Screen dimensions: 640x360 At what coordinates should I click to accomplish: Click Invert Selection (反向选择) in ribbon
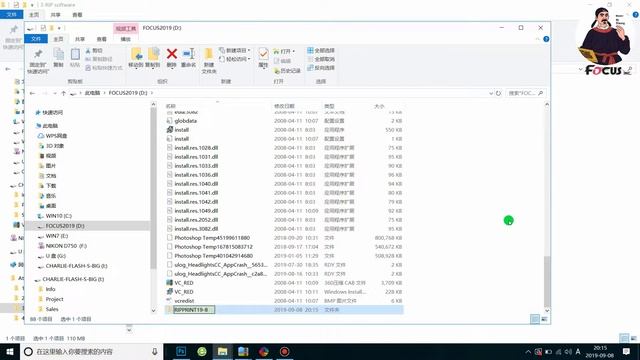point(321,68)
